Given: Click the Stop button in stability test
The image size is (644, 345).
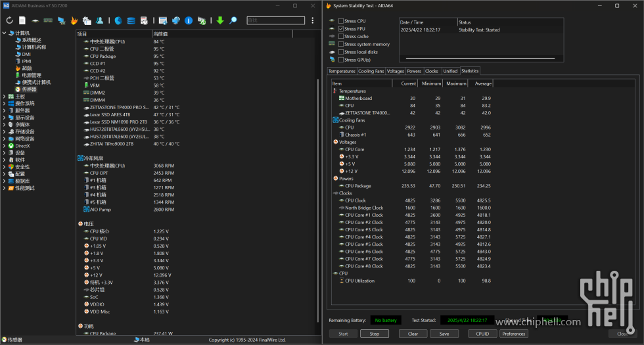Looking at the screenshot, I should tap(374, 334).
